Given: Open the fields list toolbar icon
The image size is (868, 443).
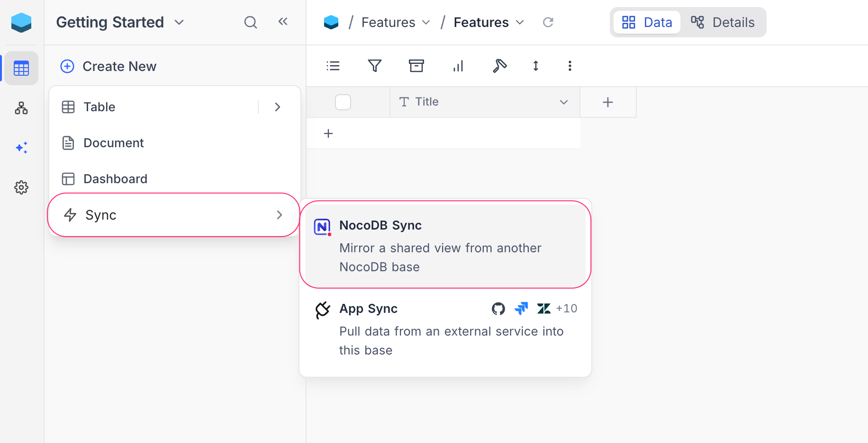Looking at the screenshot, I should [x=333, y=66].
